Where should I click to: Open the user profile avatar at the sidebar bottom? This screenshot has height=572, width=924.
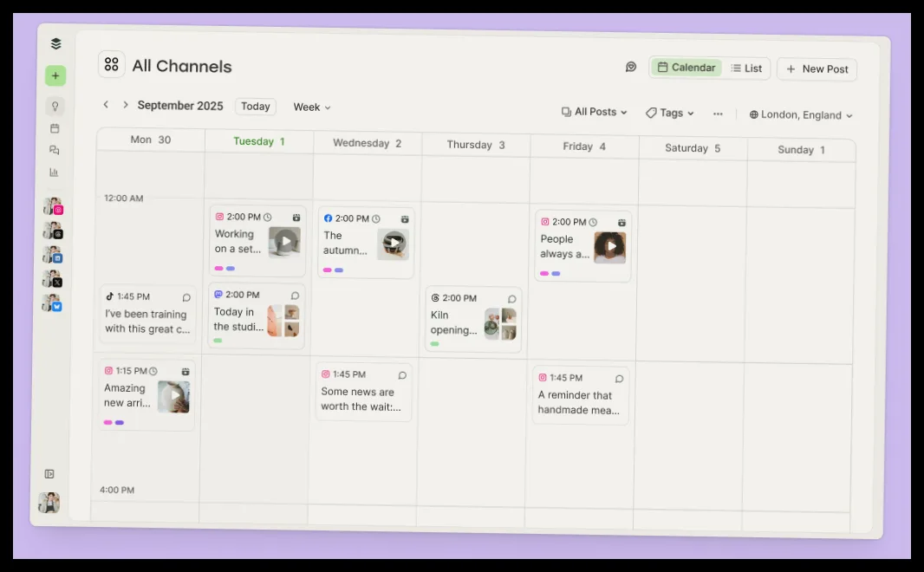[49, 503]
